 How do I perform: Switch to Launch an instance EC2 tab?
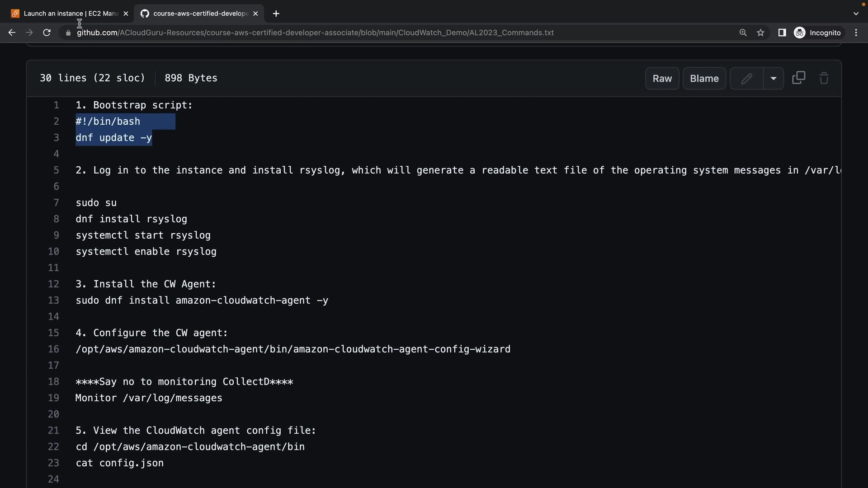[68, 14]
